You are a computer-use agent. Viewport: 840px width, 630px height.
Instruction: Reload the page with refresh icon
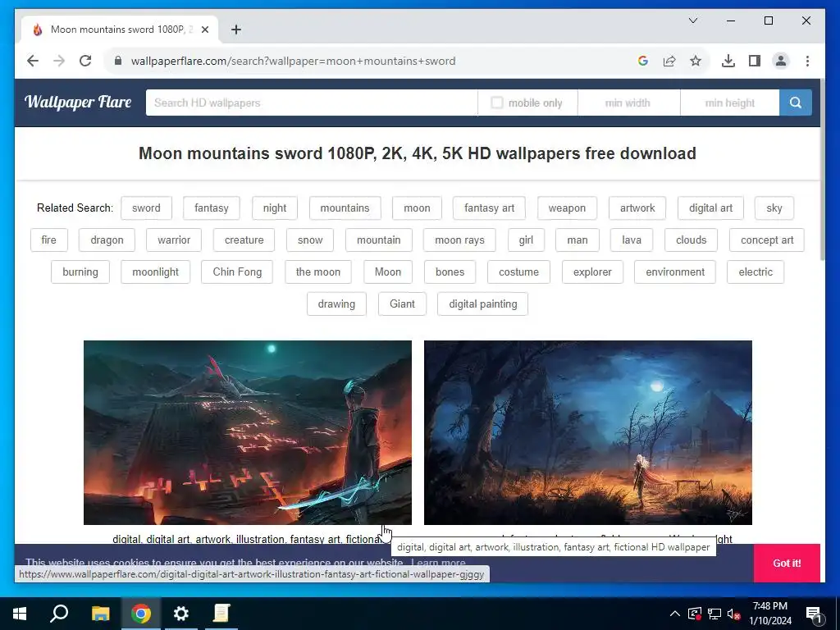(x=85, y=61)
